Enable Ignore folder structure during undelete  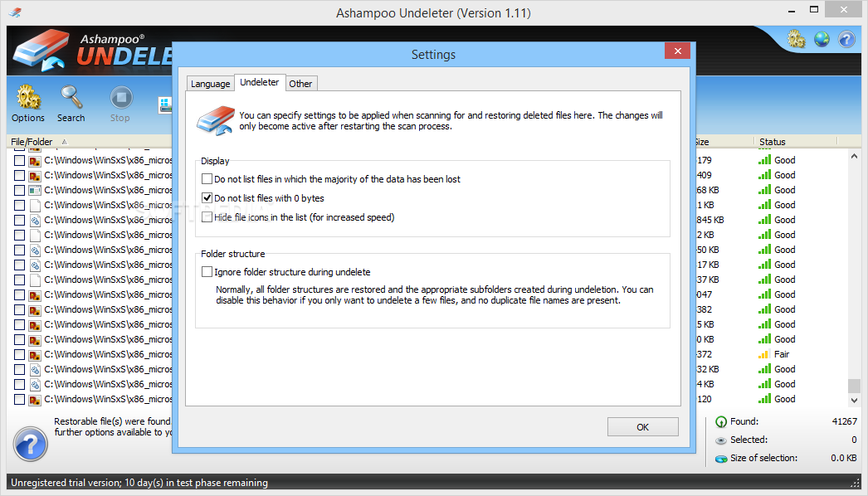(207, 272)
